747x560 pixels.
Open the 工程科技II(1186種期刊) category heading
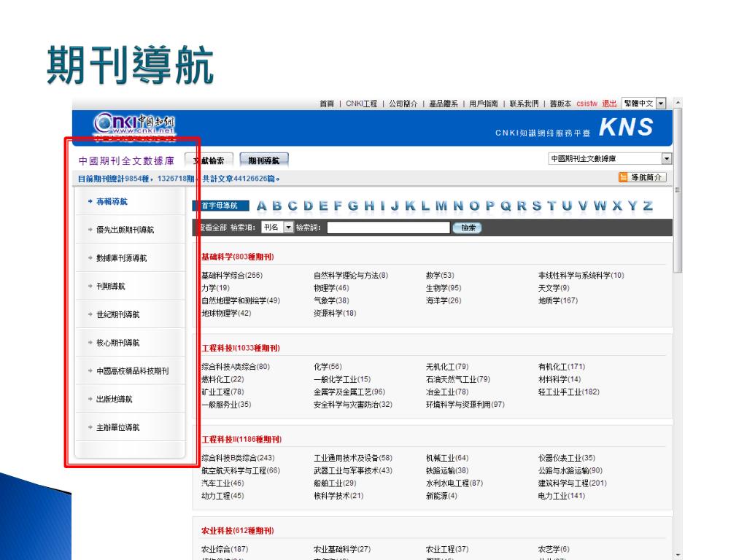(241, 440)
